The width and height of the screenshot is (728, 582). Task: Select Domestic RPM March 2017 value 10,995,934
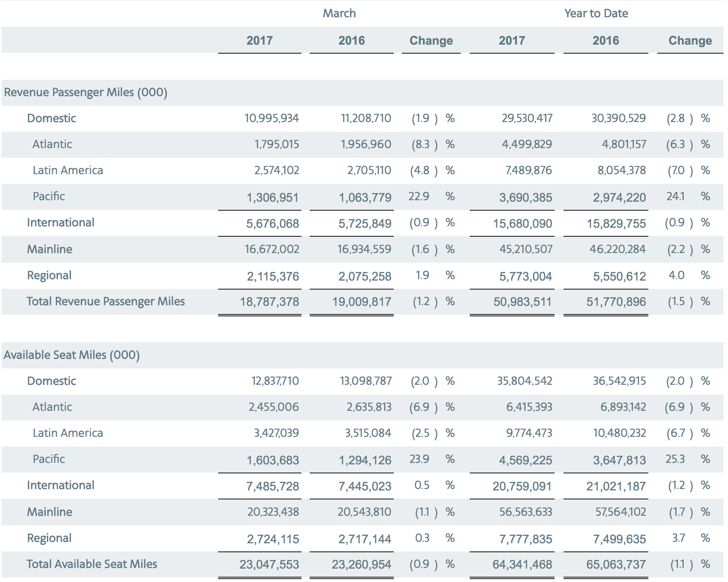(x=272, y=118)
